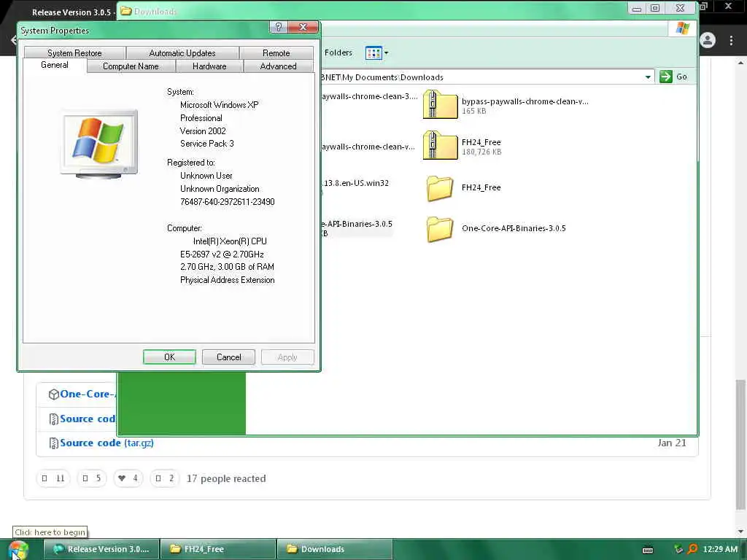The image size is (747, 560).
Task: Click the orange magnifier tray icon
Action: [x=693, y=550]
